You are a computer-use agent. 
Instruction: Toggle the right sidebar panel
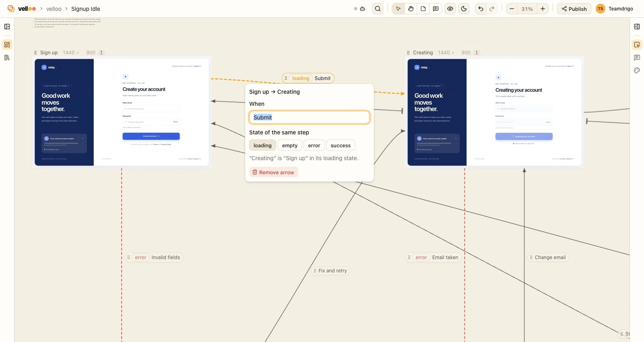[x=637, y=27]
